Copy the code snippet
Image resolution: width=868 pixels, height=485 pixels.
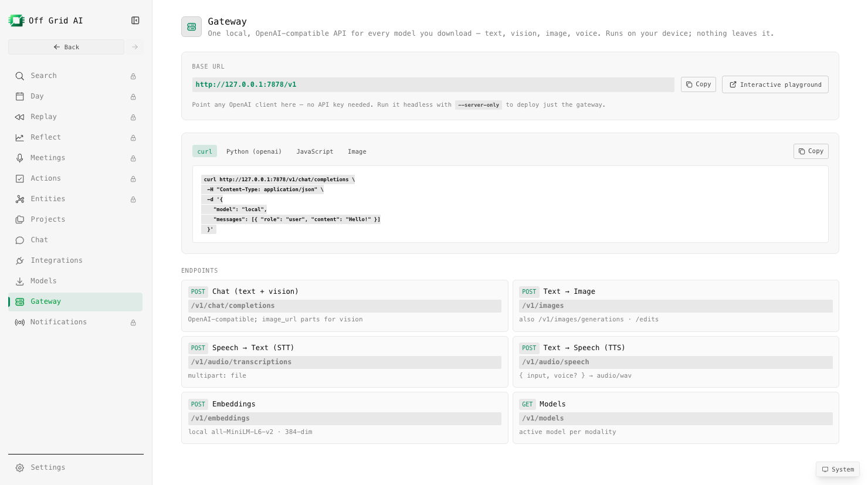pos(811,151)
